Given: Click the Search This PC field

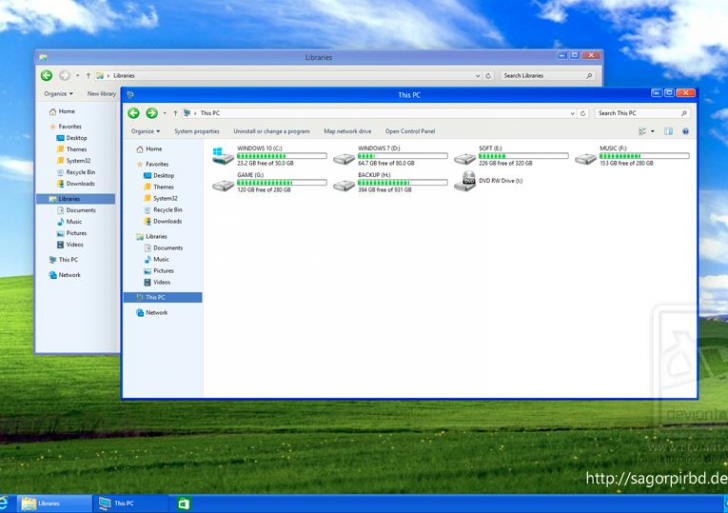Looking at the screenshot, I should pyautogui.click(x=635, y=113).
